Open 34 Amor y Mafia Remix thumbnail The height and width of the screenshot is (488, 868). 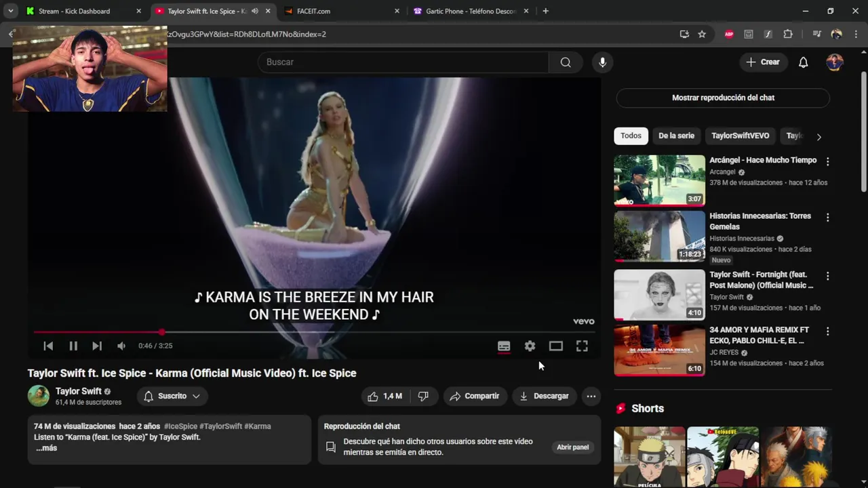(659, 350)
